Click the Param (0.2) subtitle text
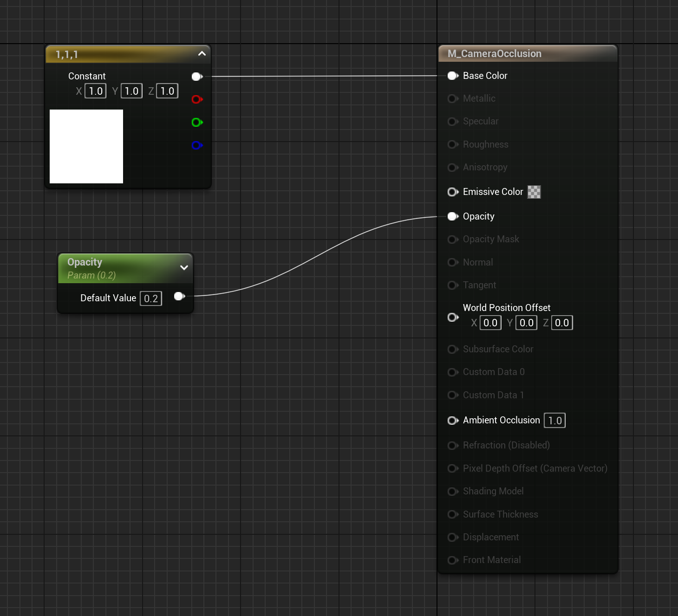The height and width of the screenshot is (616, 678). (x=91, y=275)
